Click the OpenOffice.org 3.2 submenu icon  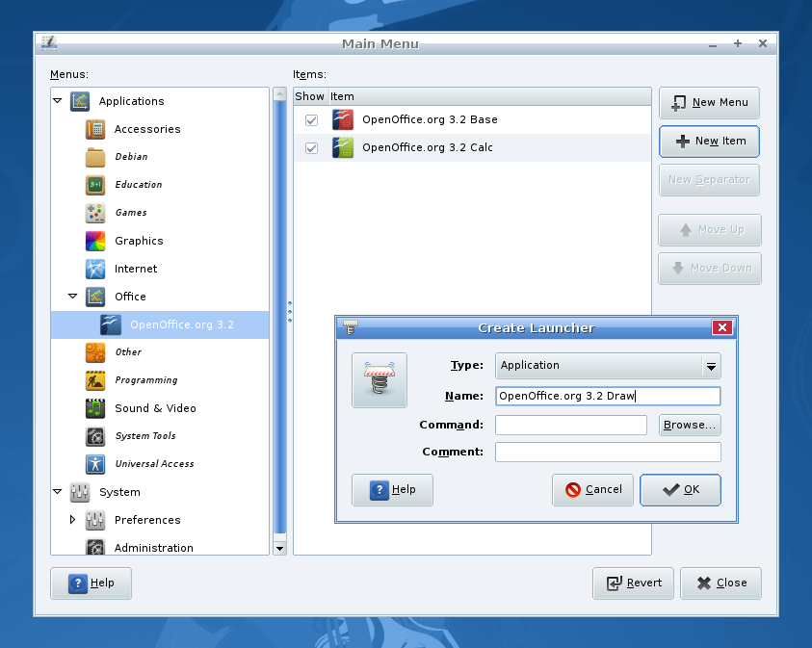pyautogui.click(x=111, y=324)
